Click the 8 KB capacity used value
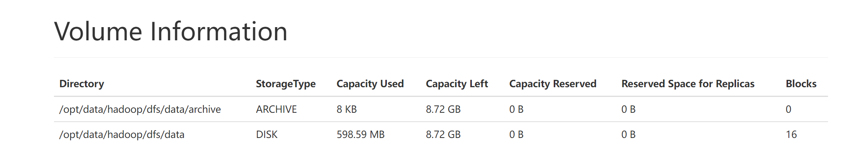Screen dimensions: 868x162 tap(347, 109)
